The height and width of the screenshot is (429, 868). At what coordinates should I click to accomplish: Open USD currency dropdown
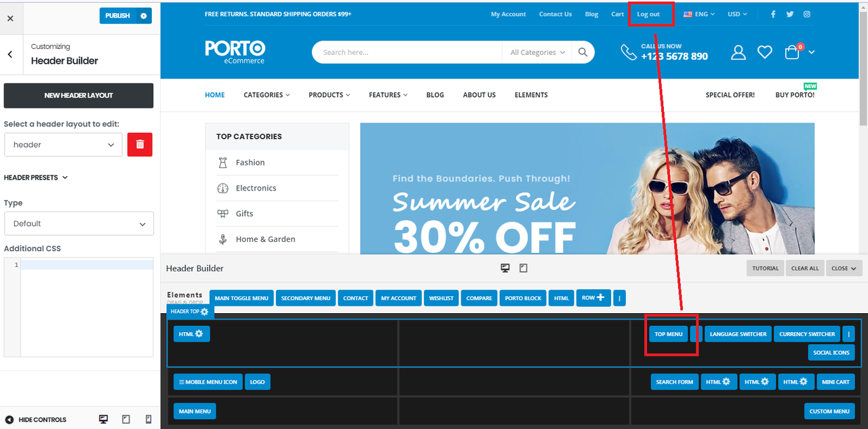coord(737,14)
